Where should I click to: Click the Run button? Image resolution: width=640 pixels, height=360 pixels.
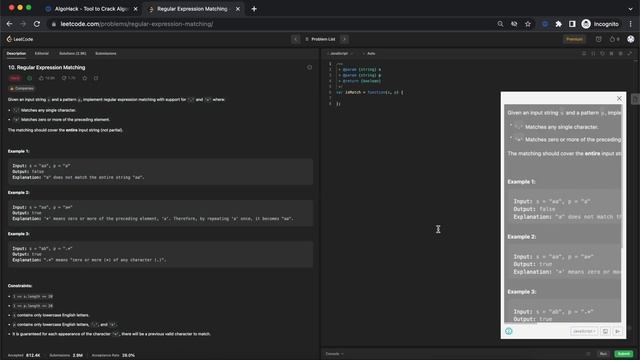point(603,353)
